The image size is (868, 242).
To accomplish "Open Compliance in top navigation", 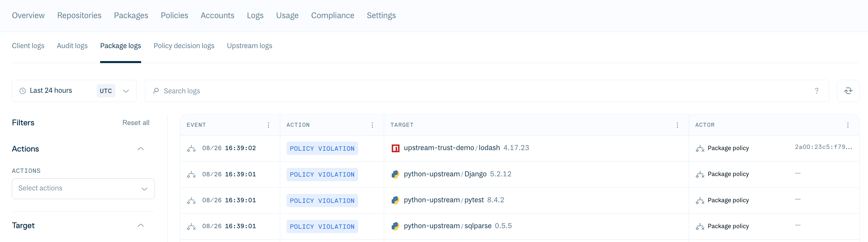I will [x=333, y=16].
